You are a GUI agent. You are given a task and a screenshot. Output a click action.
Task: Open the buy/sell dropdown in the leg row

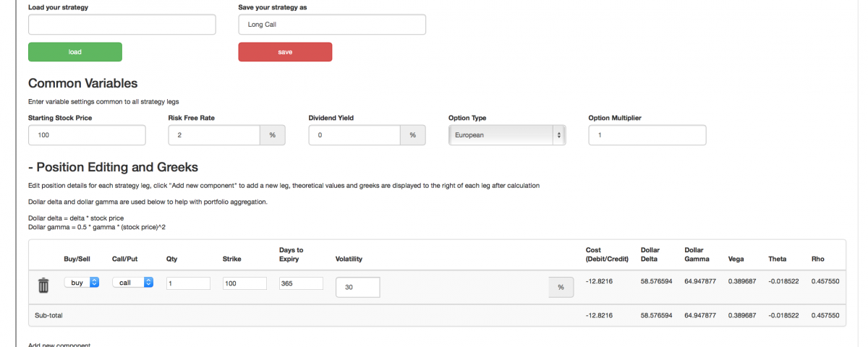click(81, 283)
